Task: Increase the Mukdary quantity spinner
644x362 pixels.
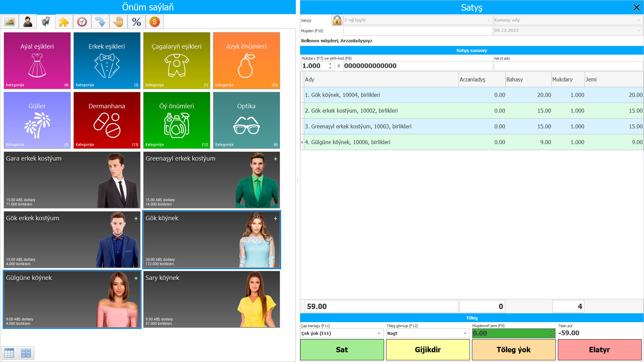Action: coord(330,64)
